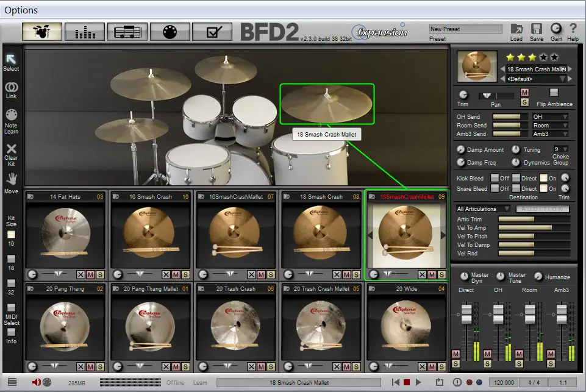Click the Save preset disk icon

(537, 29)
